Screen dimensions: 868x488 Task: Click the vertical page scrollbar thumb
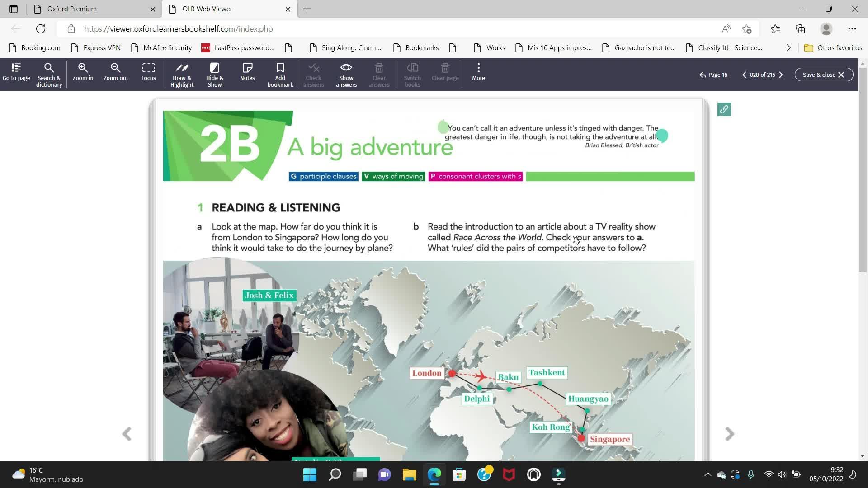click(862, 169)
